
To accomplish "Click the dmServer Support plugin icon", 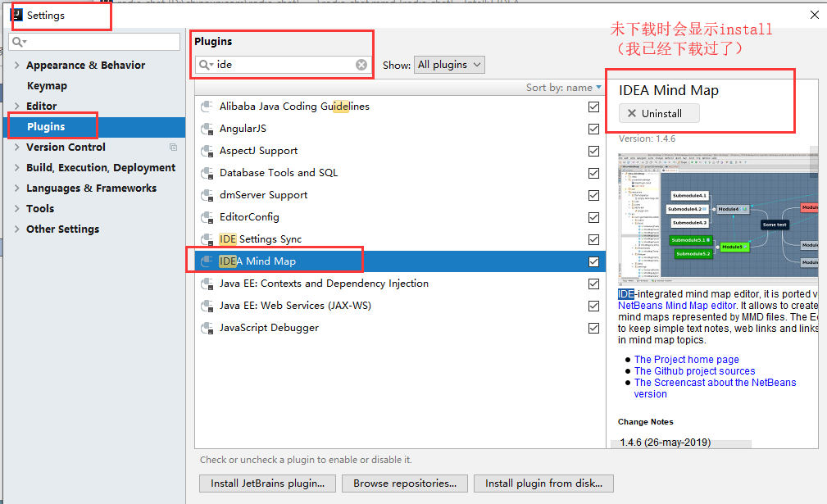I will pos(207,195).
